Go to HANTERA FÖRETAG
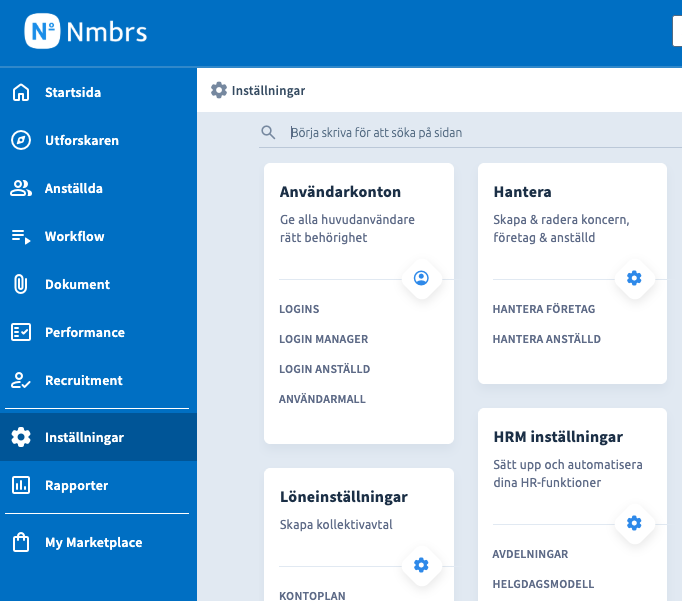 [x=544, y=310]
